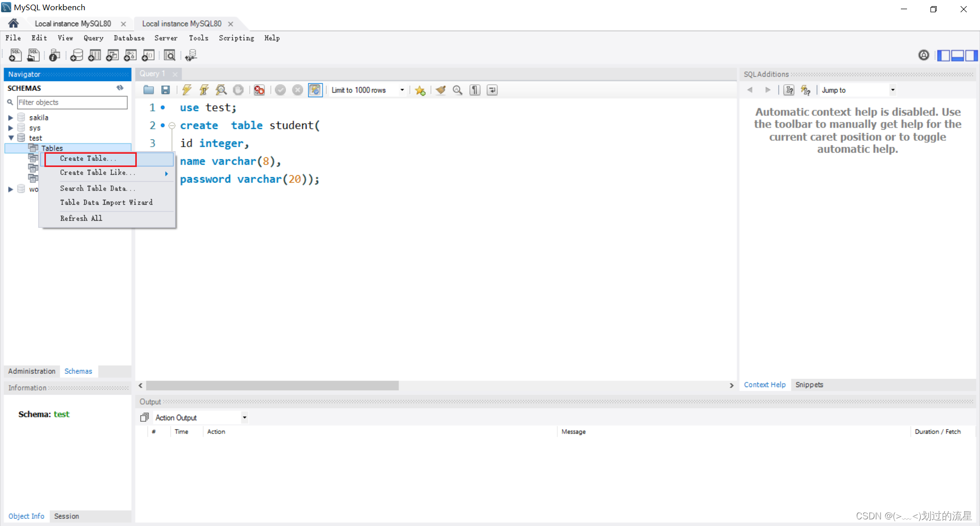Toggle the left sidebar panel visibility
Image resolution: width=980 pixels, height=526 pixels.
pyautogui.click(x=944, y=55)
